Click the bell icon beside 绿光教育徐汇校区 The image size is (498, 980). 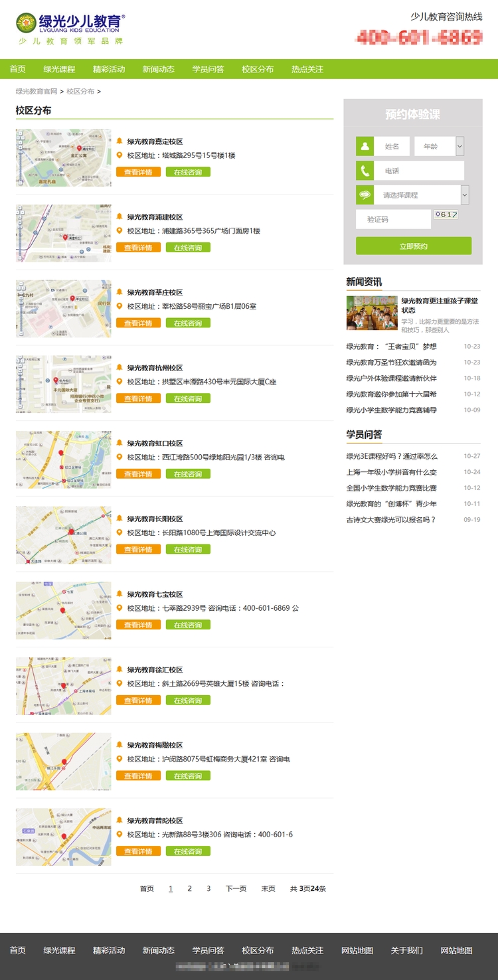[120, 669]
